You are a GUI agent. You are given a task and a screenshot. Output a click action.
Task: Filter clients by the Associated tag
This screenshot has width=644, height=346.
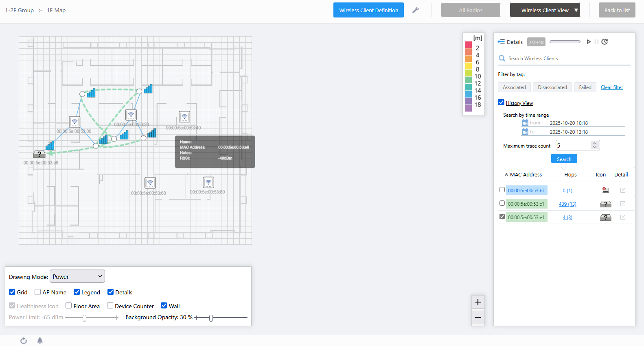514,87
